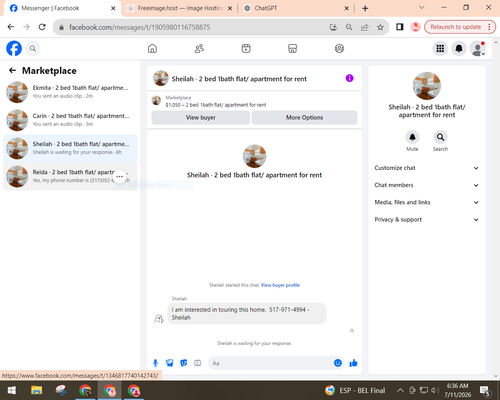Viewport: 500px width, 400px height.
Task: Click the More Options button
Action: (304, 117)
